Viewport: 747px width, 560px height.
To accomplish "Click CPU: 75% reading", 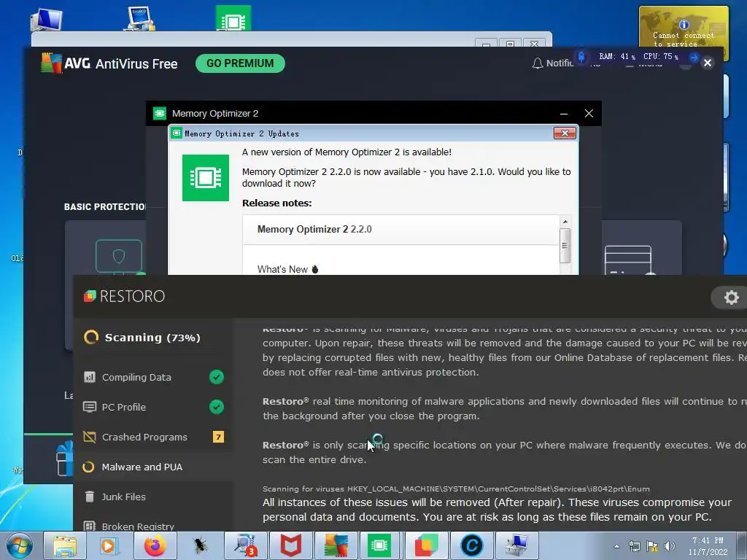I will (x=661, y=57).
